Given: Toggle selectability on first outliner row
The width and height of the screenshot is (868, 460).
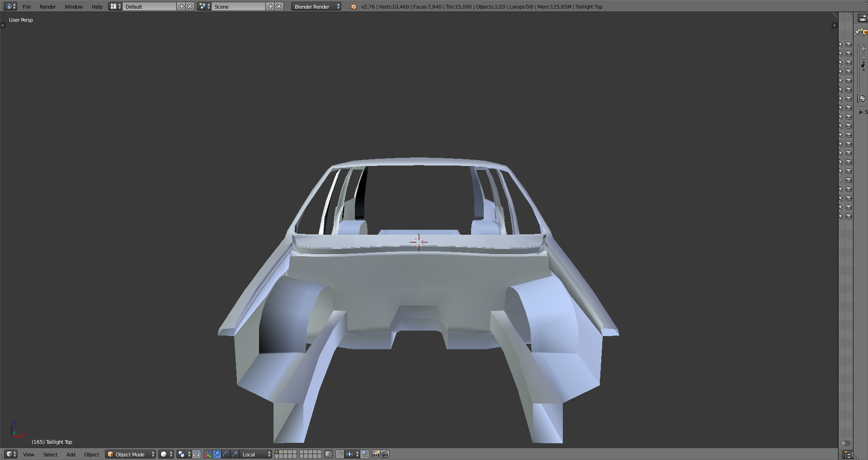Looking at the screenshot, I should coord(841,44).
